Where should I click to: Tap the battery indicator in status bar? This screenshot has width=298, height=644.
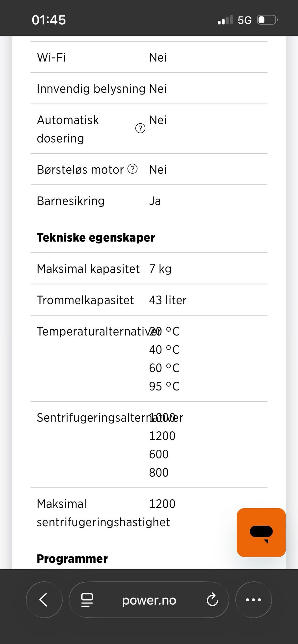coord(267,20)
